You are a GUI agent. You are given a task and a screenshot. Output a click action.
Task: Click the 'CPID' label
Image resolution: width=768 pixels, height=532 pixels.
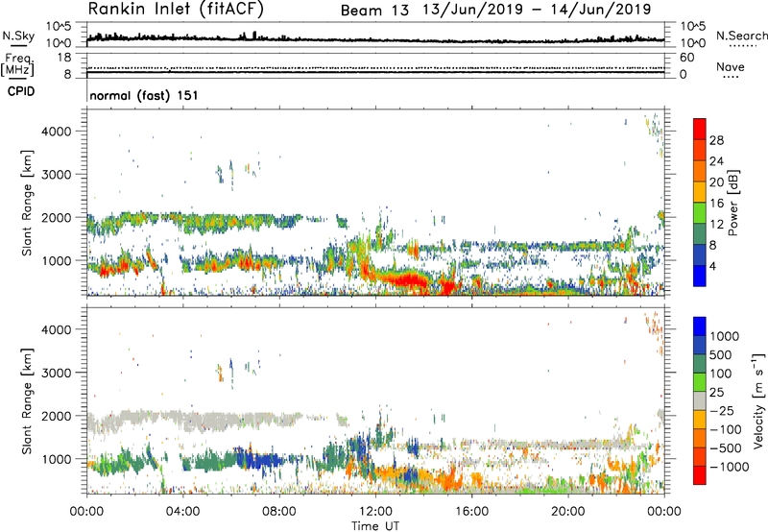pyautogui.click(x=21, y=91)
